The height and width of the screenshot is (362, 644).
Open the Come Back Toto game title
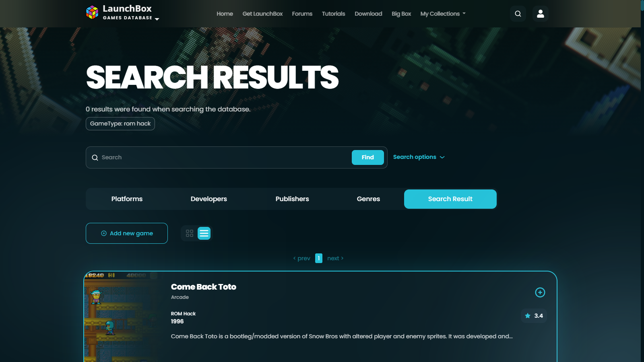(204, 287)
